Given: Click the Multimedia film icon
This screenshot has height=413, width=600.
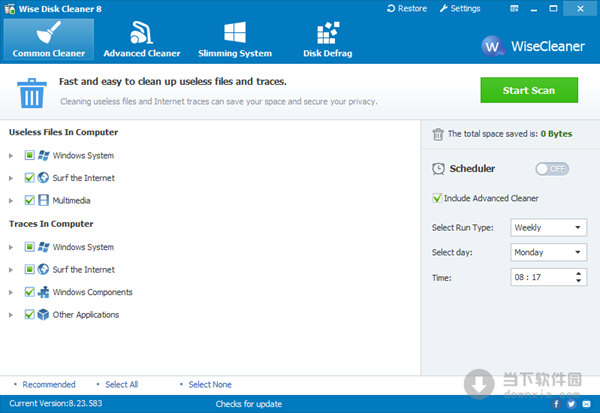Looking at the screenshot, I should click(x=43, y=200).
